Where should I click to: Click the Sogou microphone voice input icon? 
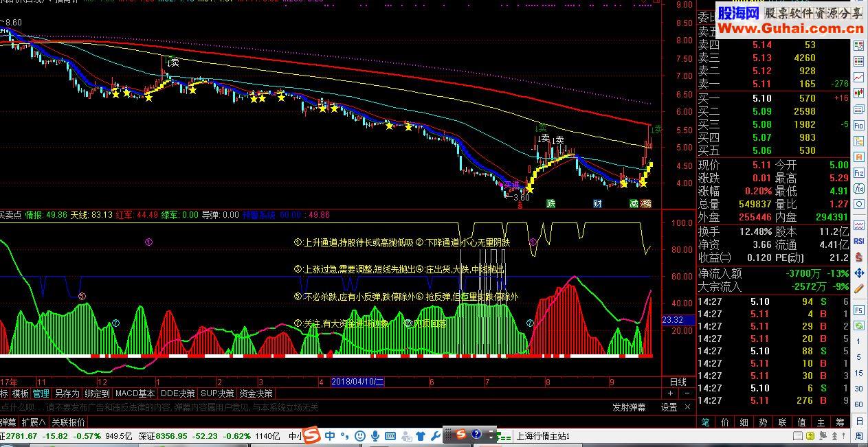coord(375,436)
